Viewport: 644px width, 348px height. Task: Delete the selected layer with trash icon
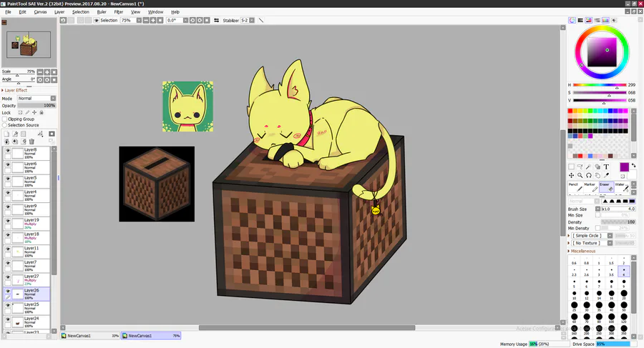tap(31, 141)
